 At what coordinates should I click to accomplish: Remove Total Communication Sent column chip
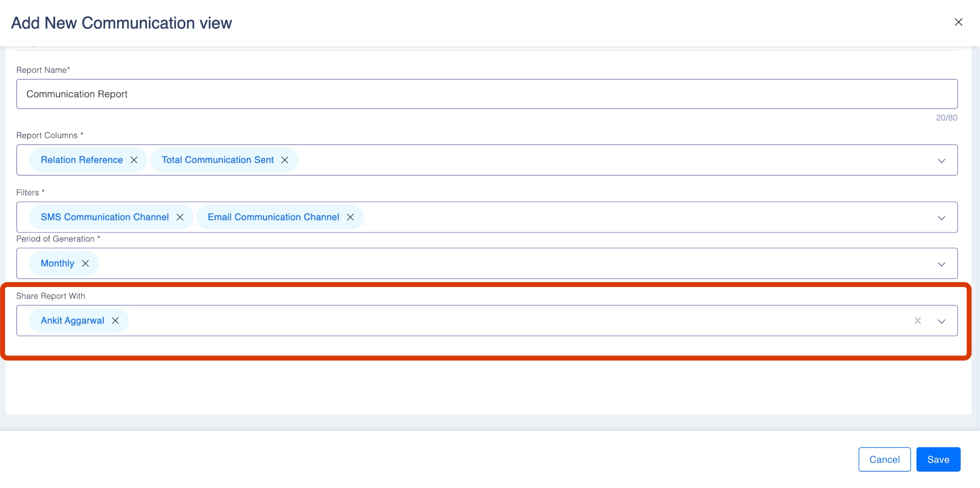pos(285,160)
